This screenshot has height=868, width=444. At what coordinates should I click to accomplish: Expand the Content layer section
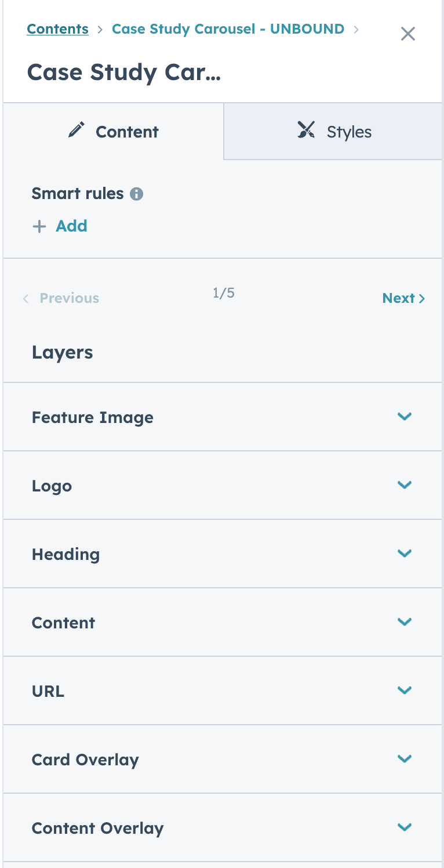[x=405, y=622]
